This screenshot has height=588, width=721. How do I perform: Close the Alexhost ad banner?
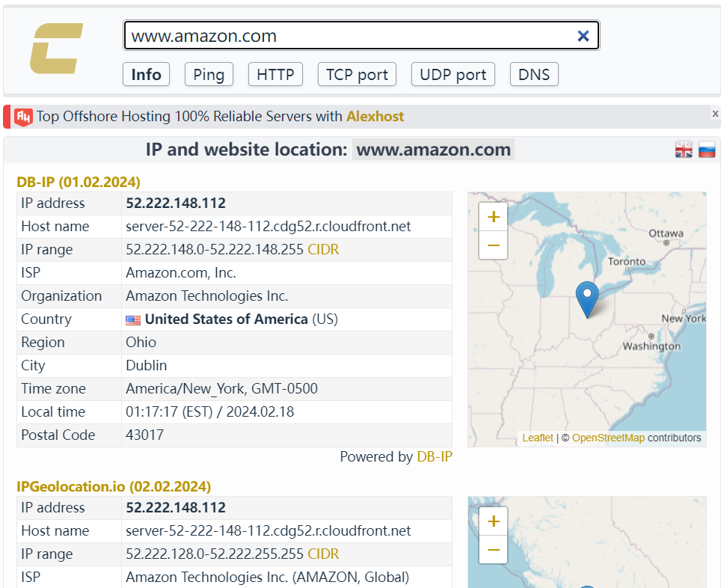pos(715,113)
